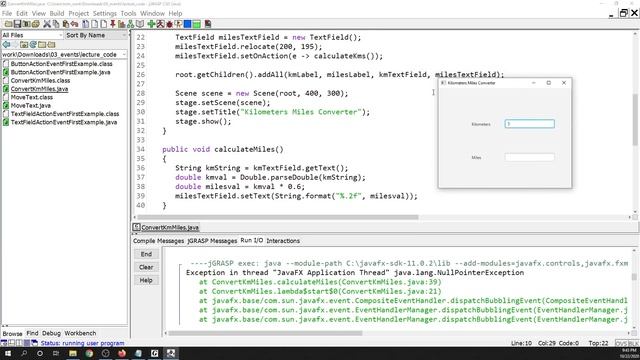Click the Copy toolbar icon

[x=56, y=24]
